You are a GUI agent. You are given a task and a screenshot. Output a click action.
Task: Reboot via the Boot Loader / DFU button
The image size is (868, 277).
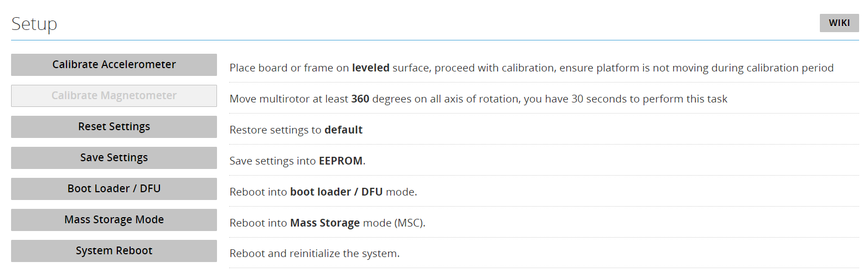point(114,189)
